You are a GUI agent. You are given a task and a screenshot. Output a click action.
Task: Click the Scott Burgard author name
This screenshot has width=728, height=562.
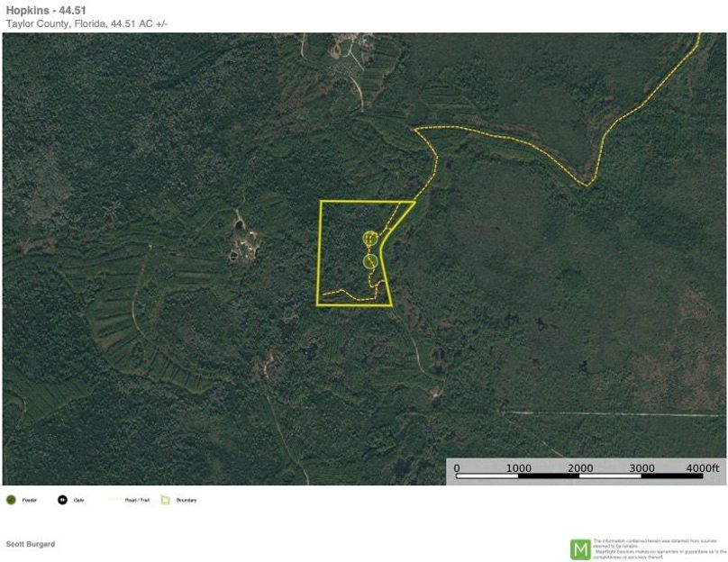point(31,544)
